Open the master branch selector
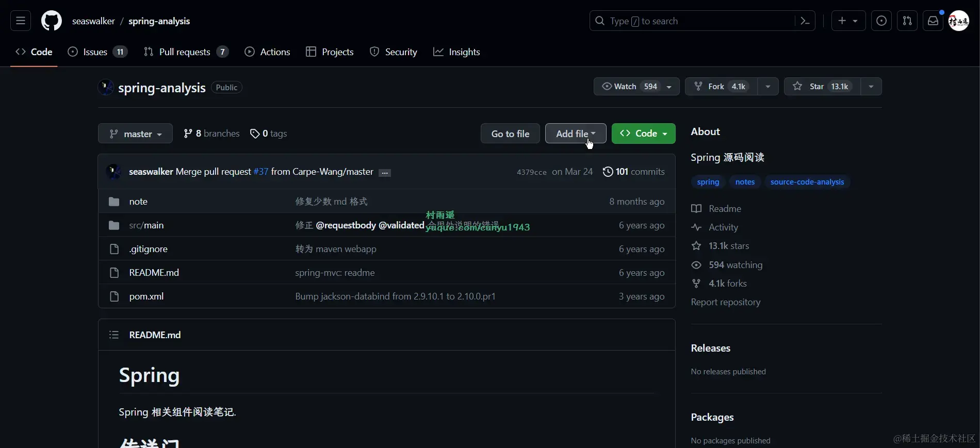 [135, 134]
